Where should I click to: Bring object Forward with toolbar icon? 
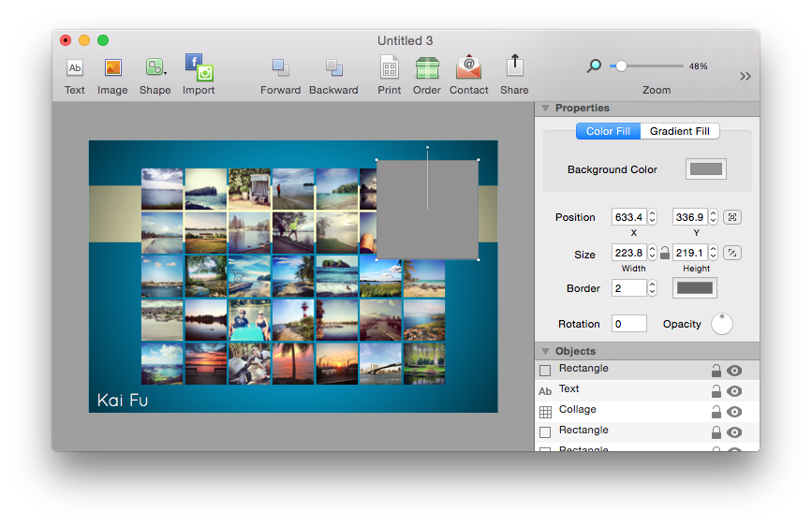(281, 68)
